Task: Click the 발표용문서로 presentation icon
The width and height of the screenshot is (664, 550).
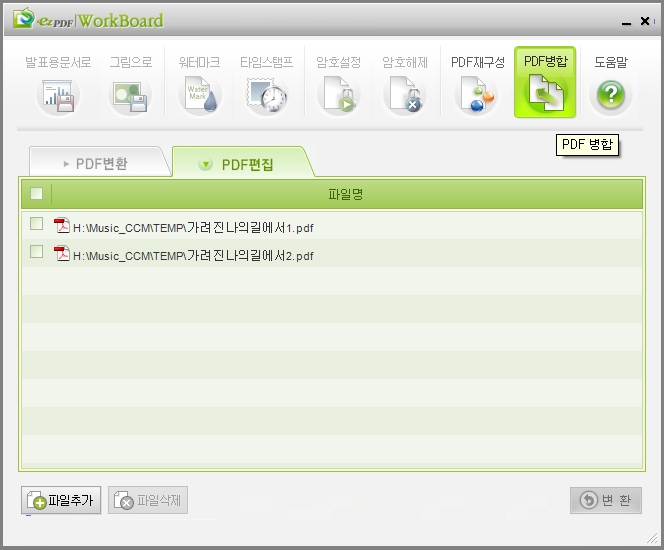Action: [58, 96]
